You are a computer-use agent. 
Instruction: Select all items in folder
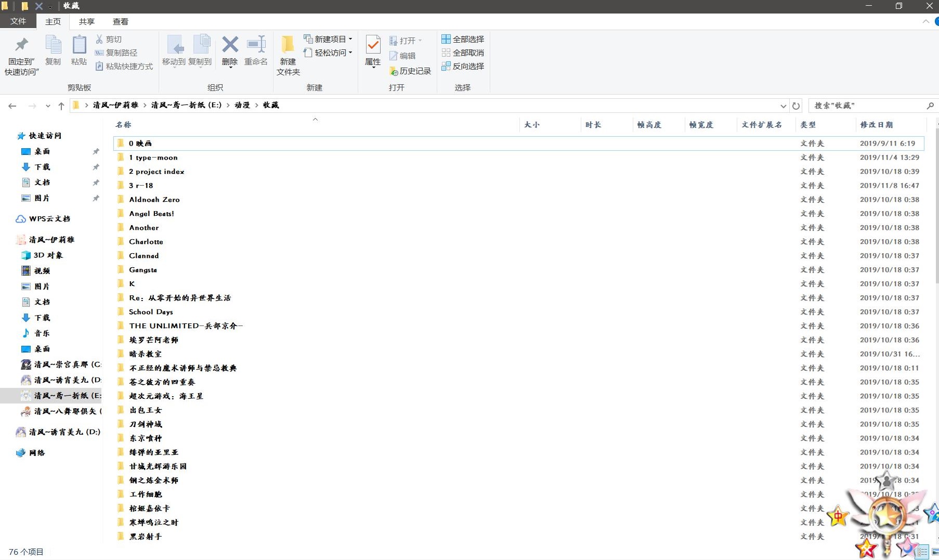click(463, 39)
